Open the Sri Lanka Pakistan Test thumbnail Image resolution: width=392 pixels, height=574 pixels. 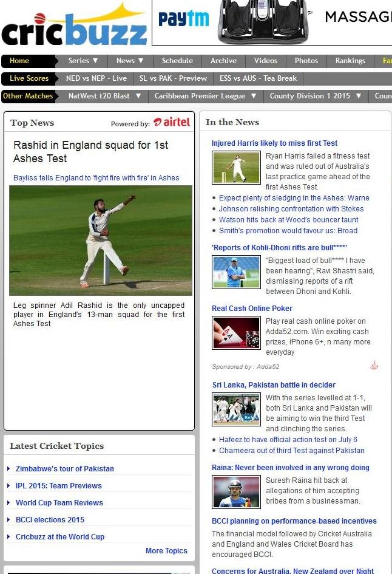(236, 409)
